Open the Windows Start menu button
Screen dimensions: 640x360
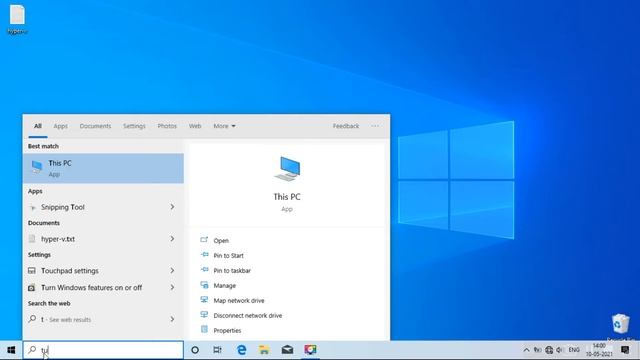pos(11,350)
